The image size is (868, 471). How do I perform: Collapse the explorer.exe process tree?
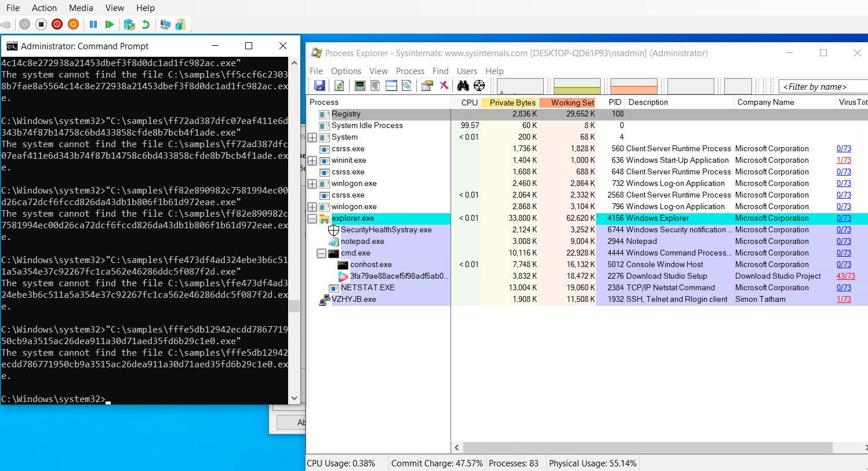[x=312, y=218]
